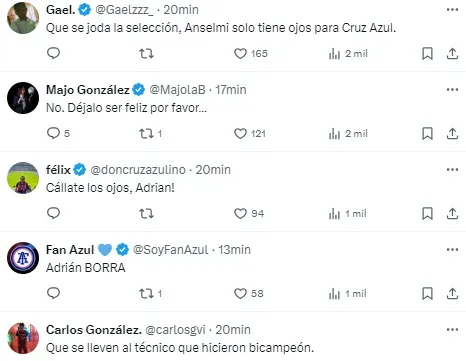Open more options on Gael's tweet

click(452, 10)
